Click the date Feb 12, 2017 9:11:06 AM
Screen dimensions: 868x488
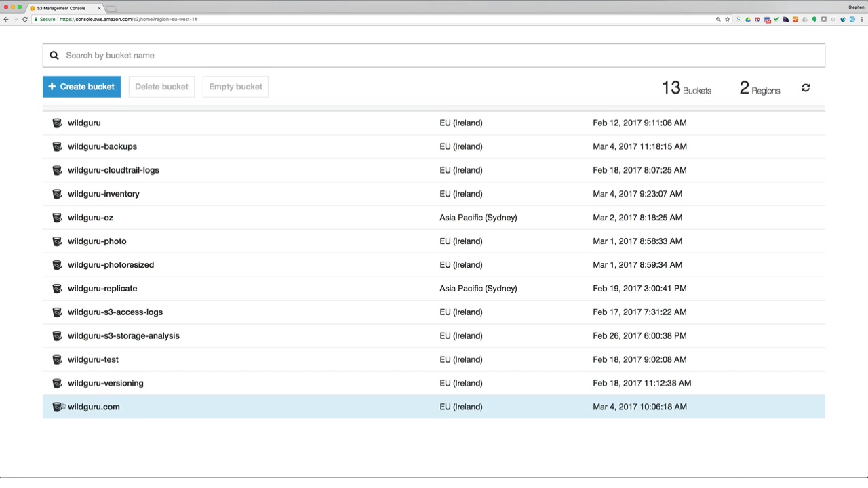639,123
